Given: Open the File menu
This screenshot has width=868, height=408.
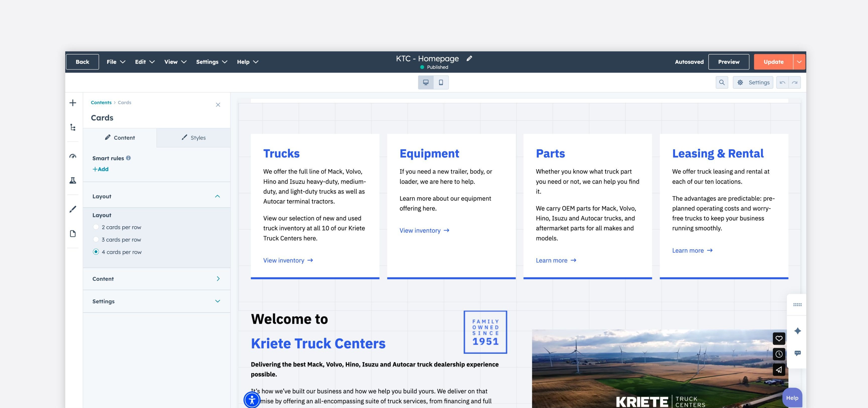Looking at the screenshot, I should pos(115,62).
